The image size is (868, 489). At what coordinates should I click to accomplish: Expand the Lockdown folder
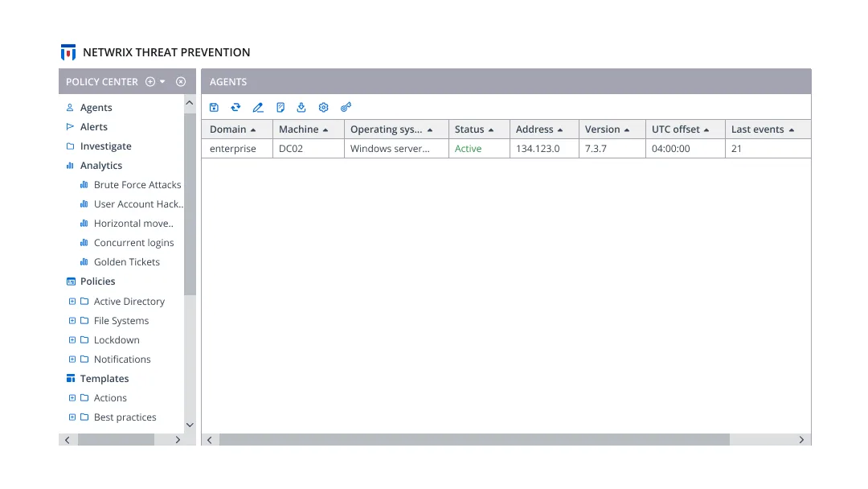[x=72, y=340]
